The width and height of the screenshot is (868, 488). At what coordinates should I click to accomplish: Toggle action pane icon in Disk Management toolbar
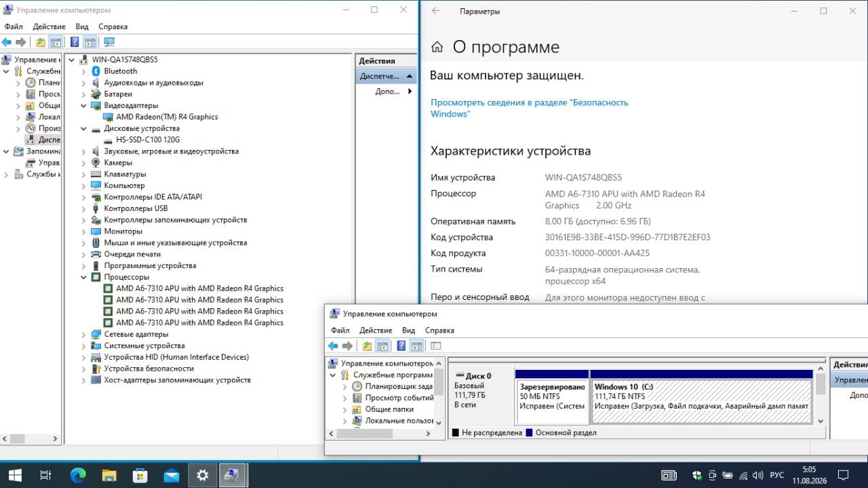(416, 346)
